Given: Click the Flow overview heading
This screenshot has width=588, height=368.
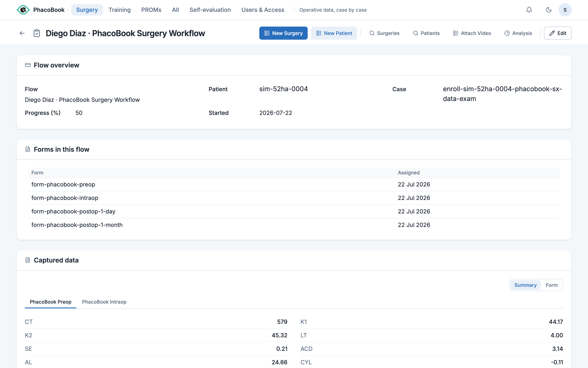Looking at the screenshot, I should pos(56,65).
